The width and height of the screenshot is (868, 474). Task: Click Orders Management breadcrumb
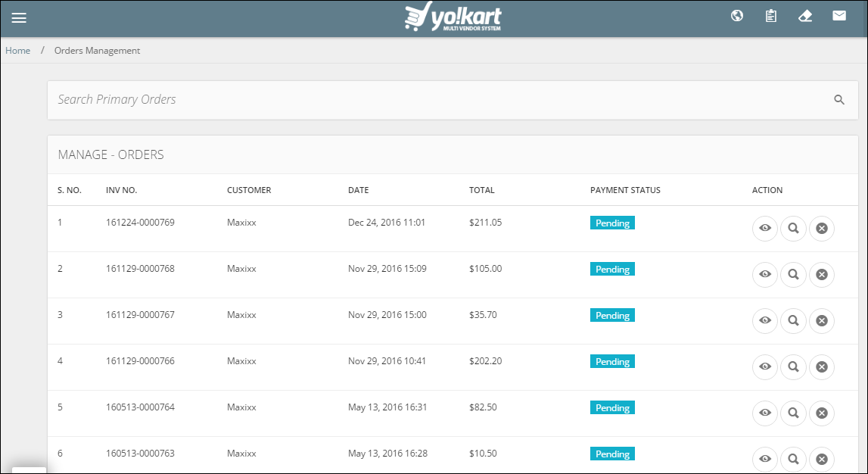click(97, 51)
